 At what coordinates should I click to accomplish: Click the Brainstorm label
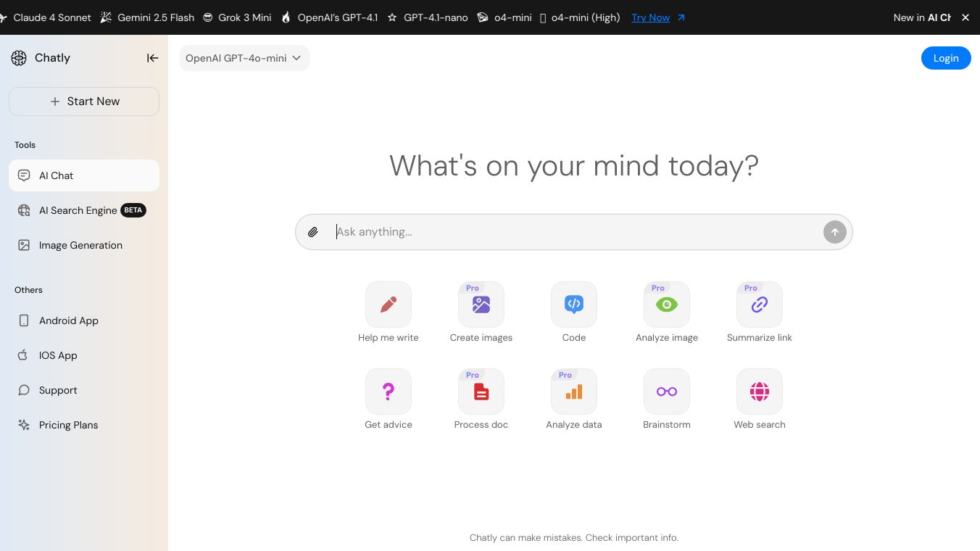point(667,425)
